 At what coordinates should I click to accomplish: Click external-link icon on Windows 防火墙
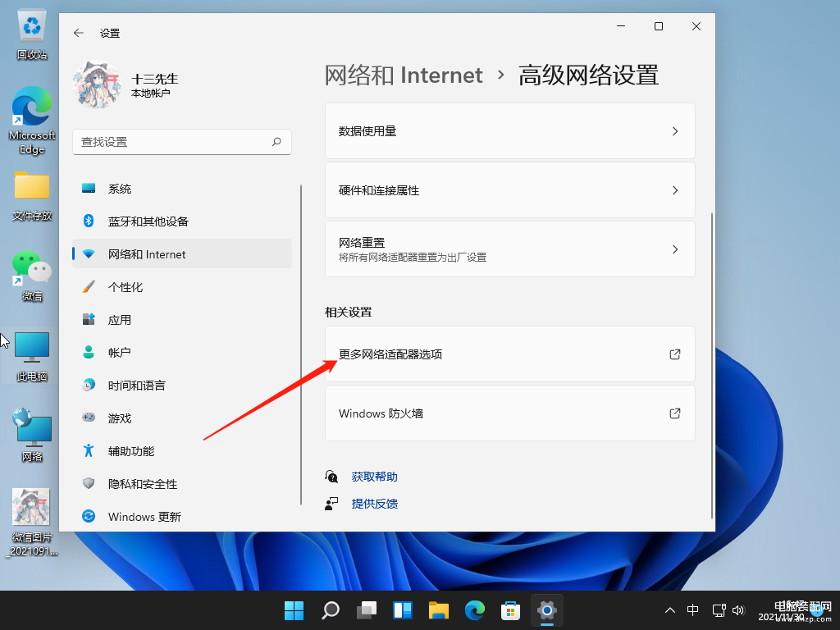click(675, 413)
